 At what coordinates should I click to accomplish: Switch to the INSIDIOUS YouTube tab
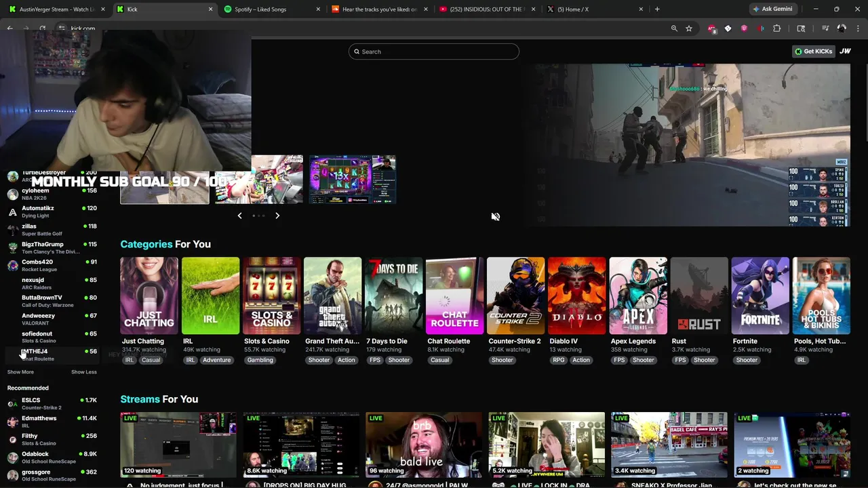pos(487,9)
